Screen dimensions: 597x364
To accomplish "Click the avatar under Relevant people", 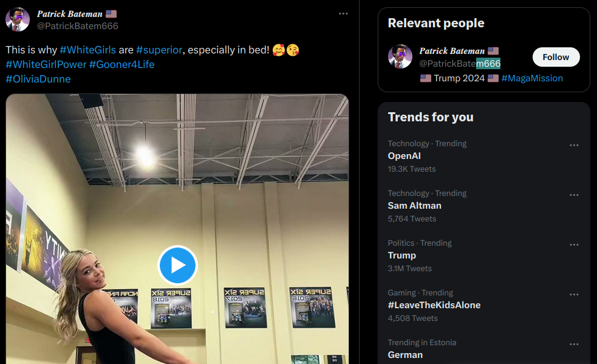I will point(400,56).
